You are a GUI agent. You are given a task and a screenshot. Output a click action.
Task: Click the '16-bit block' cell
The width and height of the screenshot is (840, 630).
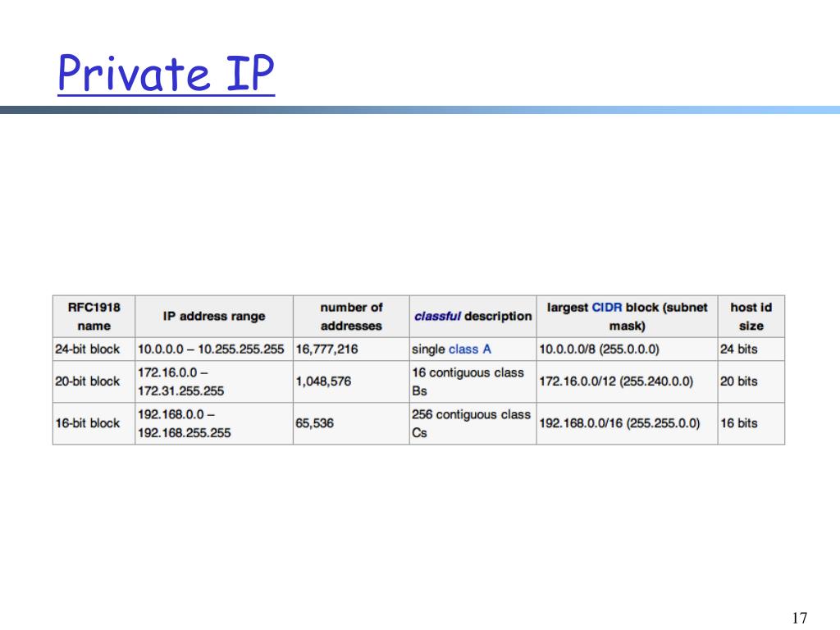[x=94, y=423]
